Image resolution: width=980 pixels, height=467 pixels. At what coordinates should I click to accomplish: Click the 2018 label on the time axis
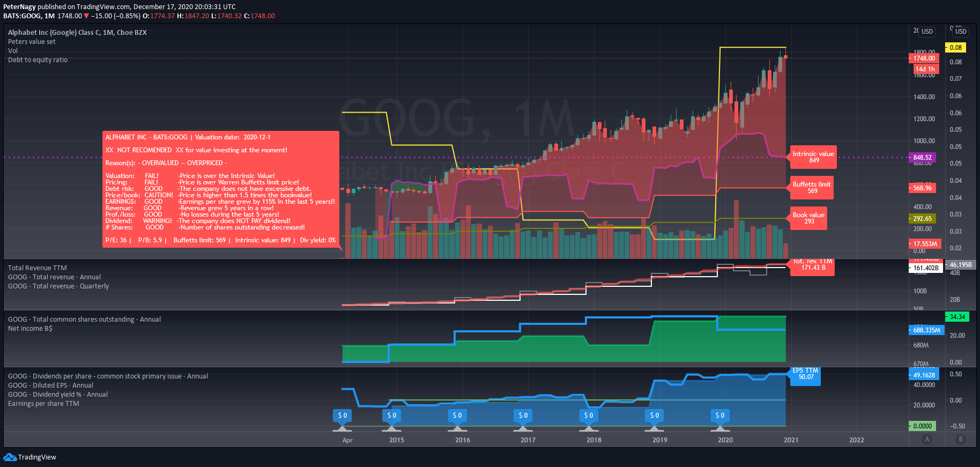[594, 440]
